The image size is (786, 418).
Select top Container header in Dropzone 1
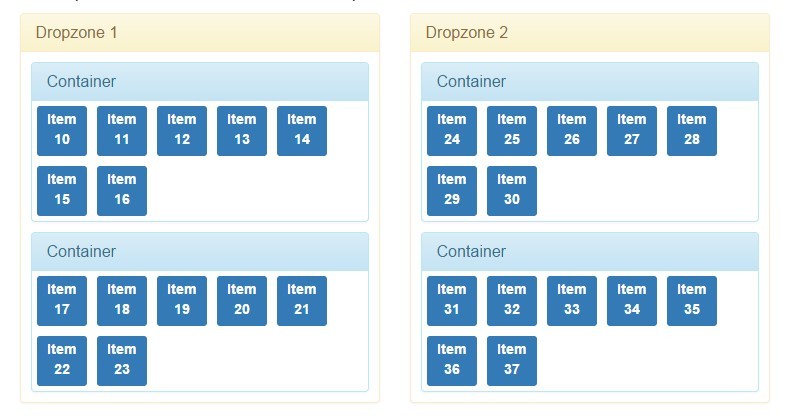click(x=200, y=82)
